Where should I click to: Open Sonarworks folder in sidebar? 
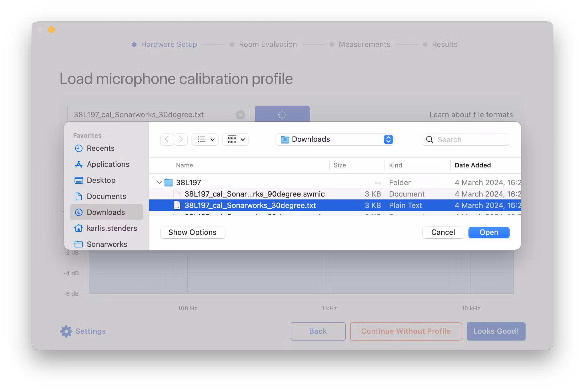107,244
